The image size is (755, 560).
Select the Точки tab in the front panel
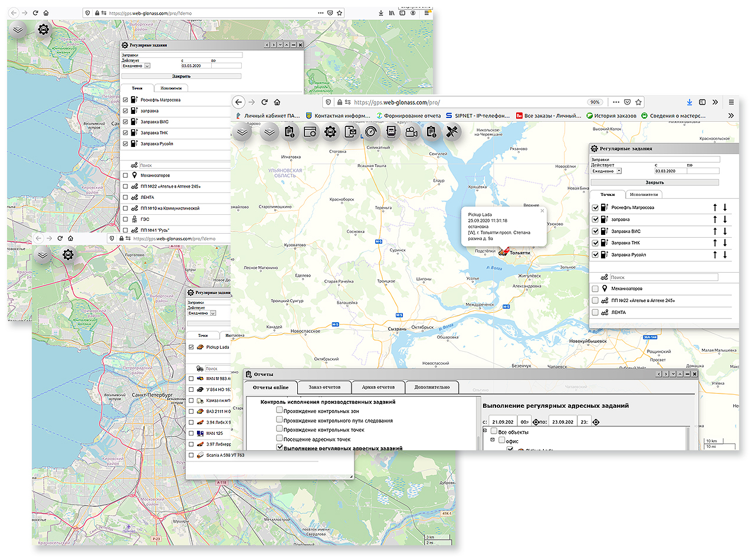tap(607, 194)
